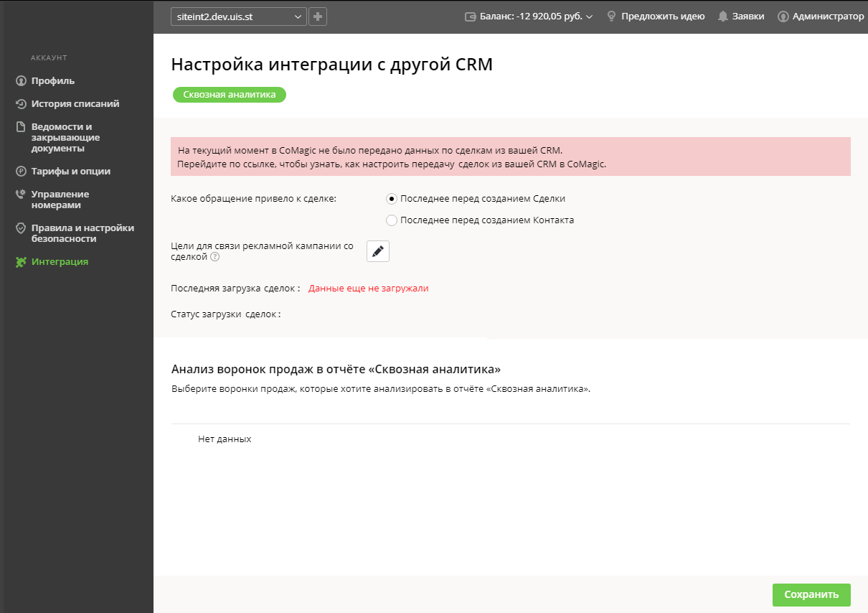Click the Profile icon in sidebar
This screenshot has width=868, height=613.
tap(21, 81)
